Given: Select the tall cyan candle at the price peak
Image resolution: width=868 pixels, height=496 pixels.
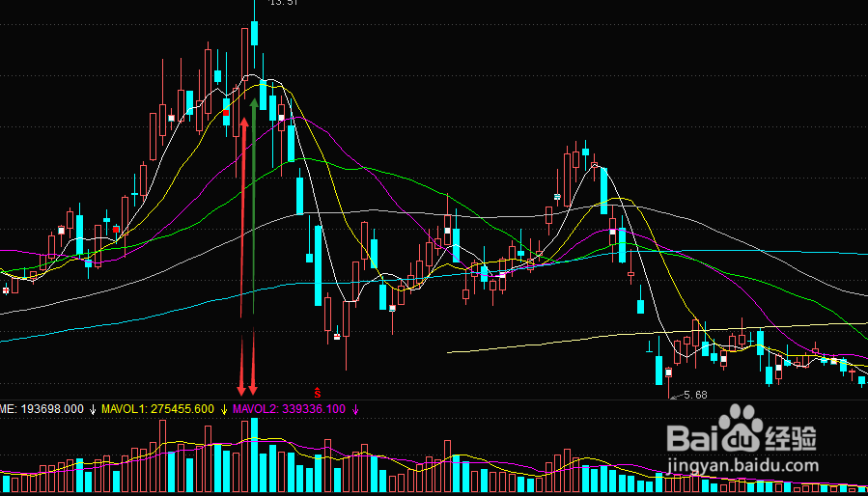Looking at the screenshot, I should pos(254,33).
